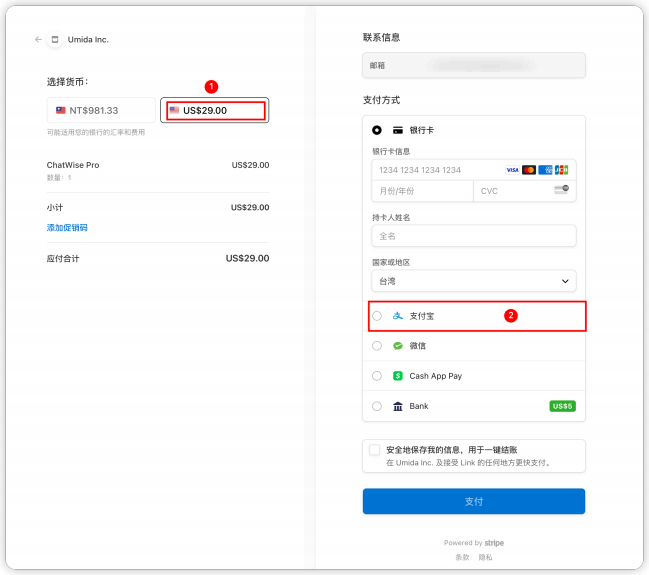Image resolution: width=649 pixels, height=575 pixels.
Task: Check the 安全地保存我的信息 checkbox
Action: [374, 450]
